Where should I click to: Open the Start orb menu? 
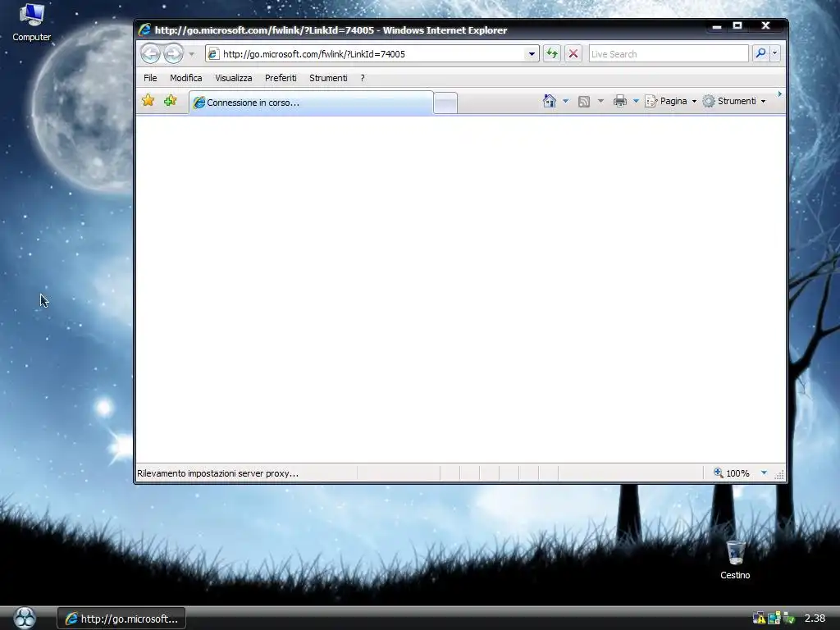25,618
